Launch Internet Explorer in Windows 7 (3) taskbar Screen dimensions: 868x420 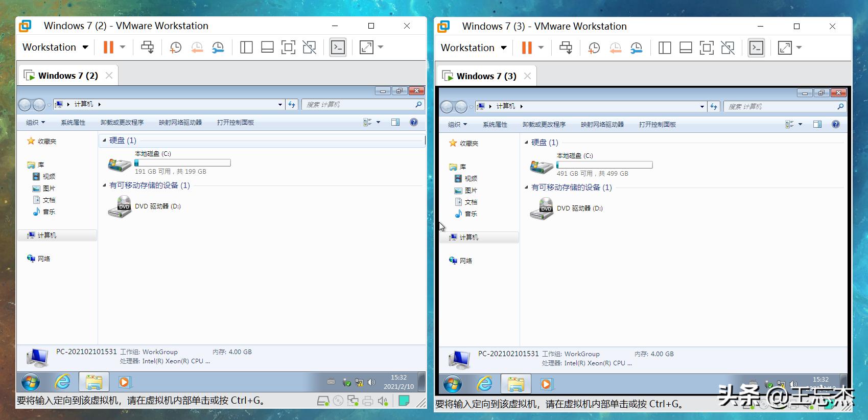484,384
